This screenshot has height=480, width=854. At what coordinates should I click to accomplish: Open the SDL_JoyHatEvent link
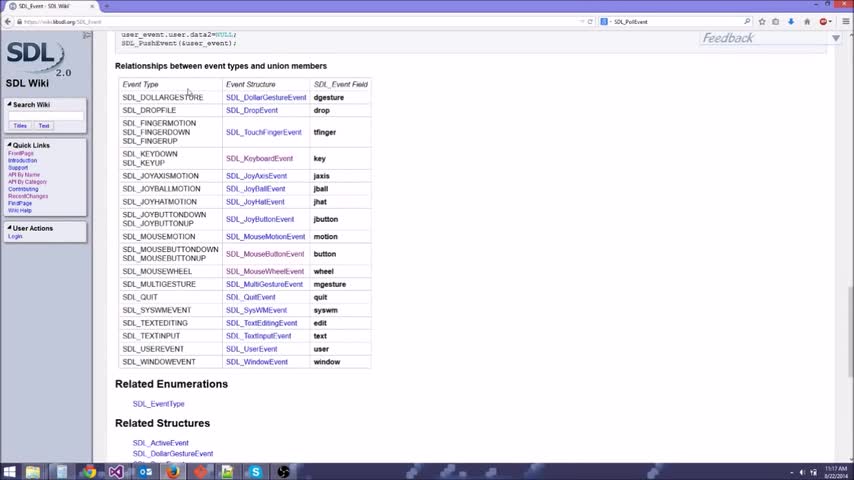[x=255, y=202]
